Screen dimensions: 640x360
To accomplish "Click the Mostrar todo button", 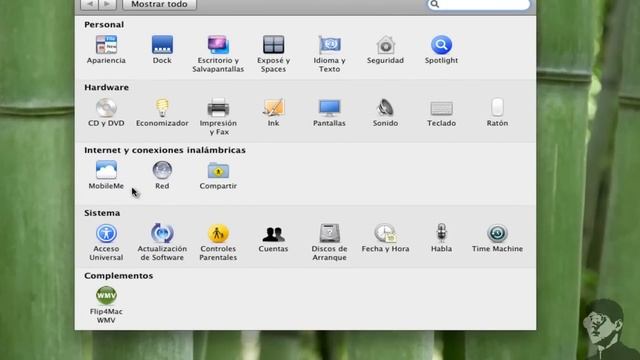I will pyautogui.click(x=159, y=4).
